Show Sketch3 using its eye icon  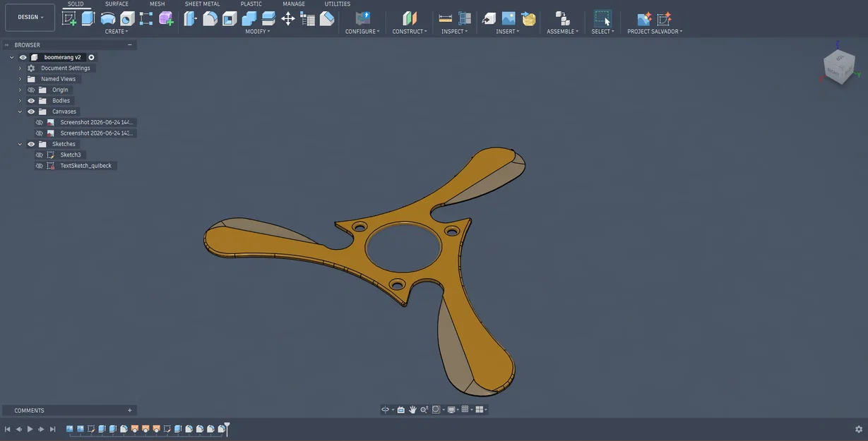pyautogui.click(x=40, y=155)
